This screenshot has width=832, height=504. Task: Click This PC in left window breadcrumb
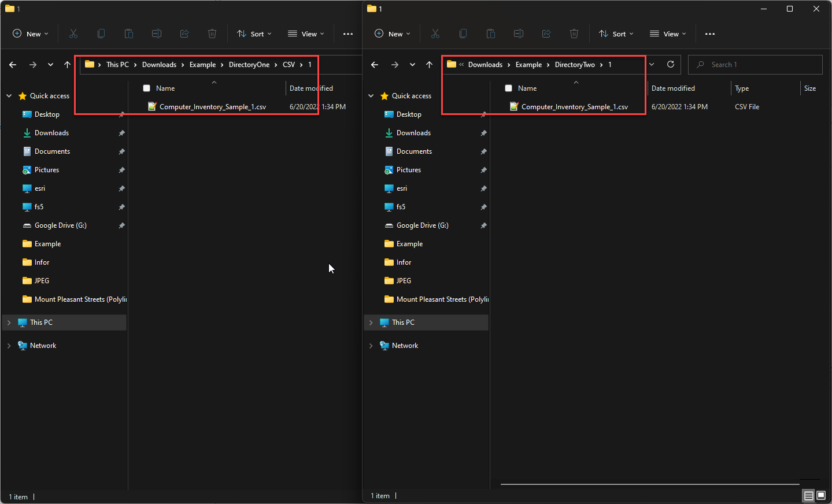pyautogui.click(x=118, y=65)
